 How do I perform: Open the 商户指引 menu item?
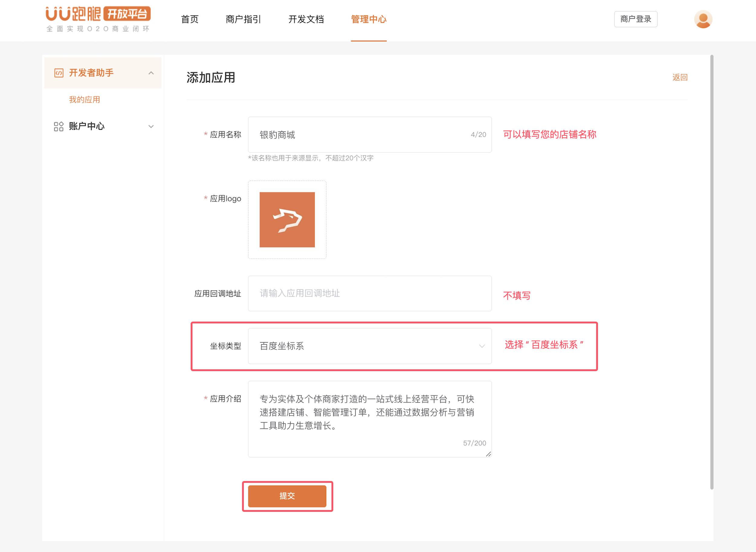click(x=244, y=19)
